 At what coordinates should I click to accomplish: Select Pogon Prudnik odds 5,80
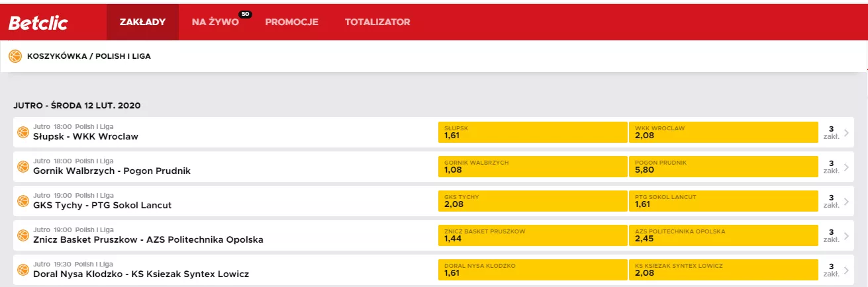click(x=723, y=167)
